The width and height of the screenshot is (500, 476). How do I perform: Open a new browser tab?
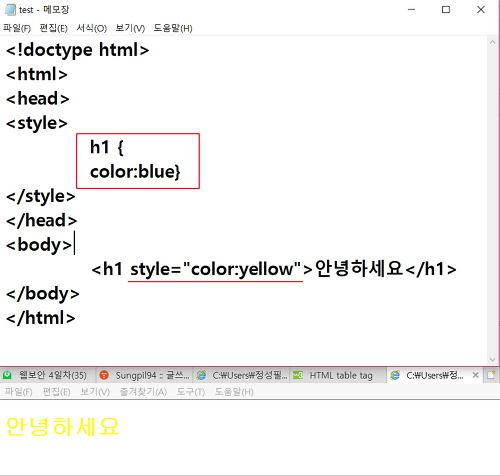tap(491, 375)
